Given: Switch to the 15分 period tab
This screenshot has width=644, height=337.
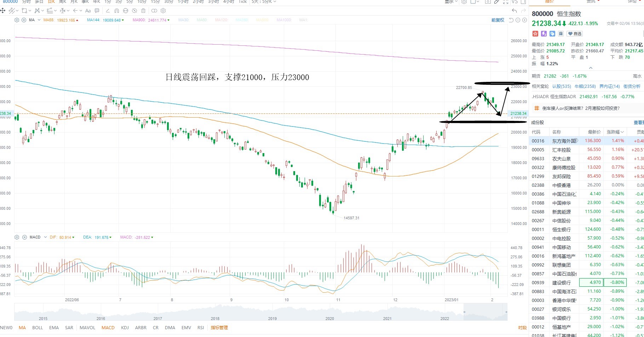Looking at the screenshot, I should click(155, 2).
